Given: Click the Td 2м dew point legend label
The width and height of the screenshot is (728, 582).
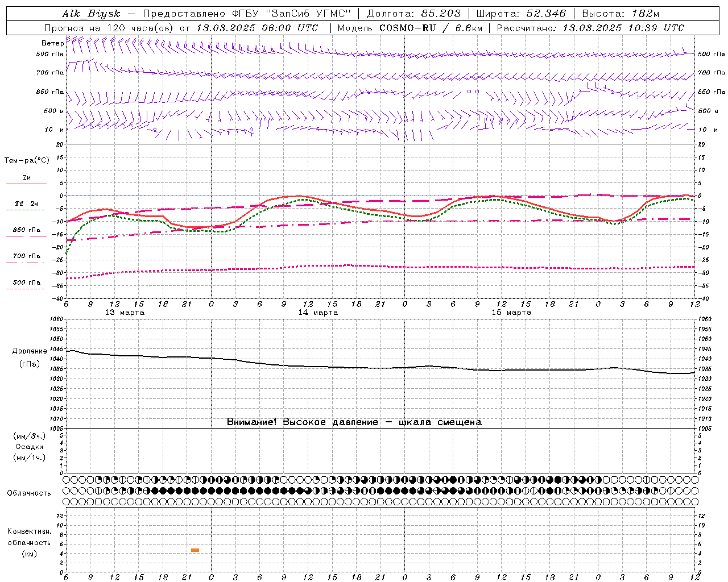Looking at the screenshot, I should pos(27,203).
